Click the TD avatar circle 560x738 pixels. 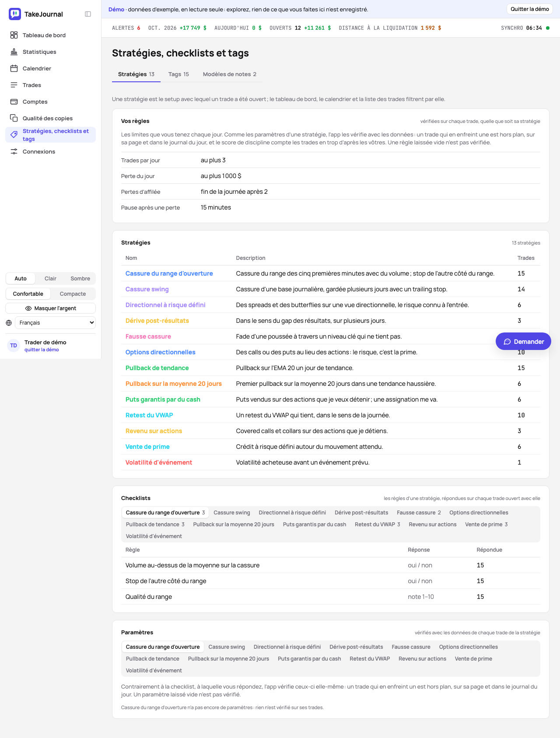pos(14,346)
